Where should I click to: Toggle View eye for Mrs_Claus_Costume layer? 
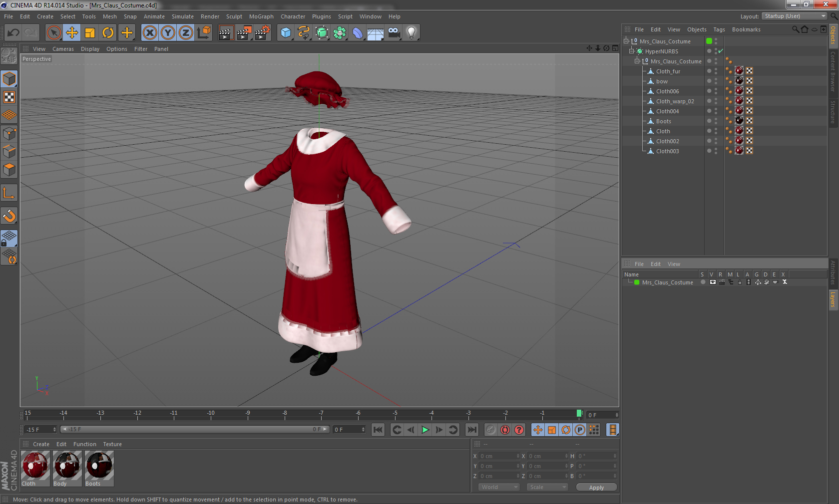click(713, 282)
